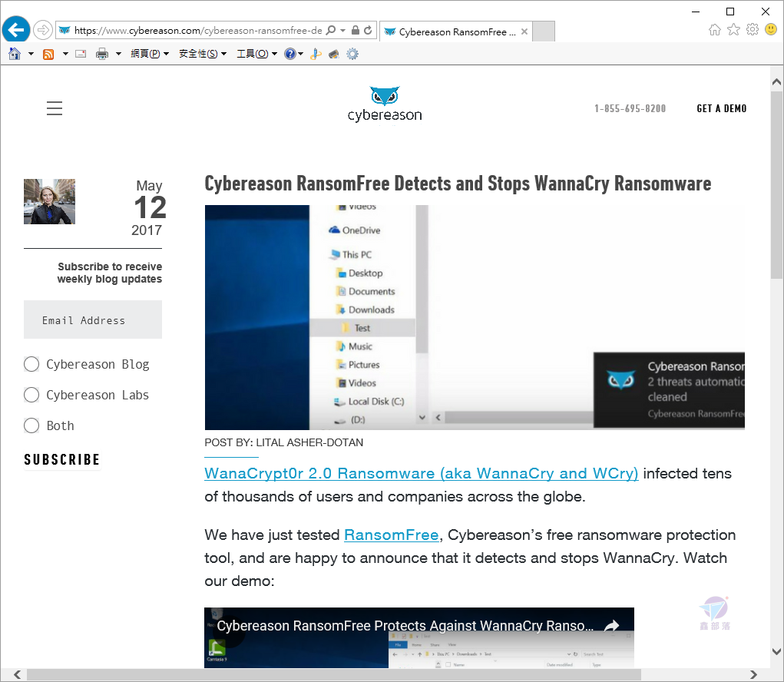Viewport: 784px width, 682px height.
Task: Expand the RSS feeds dropdown arrow
Action: tap(65, 54)
